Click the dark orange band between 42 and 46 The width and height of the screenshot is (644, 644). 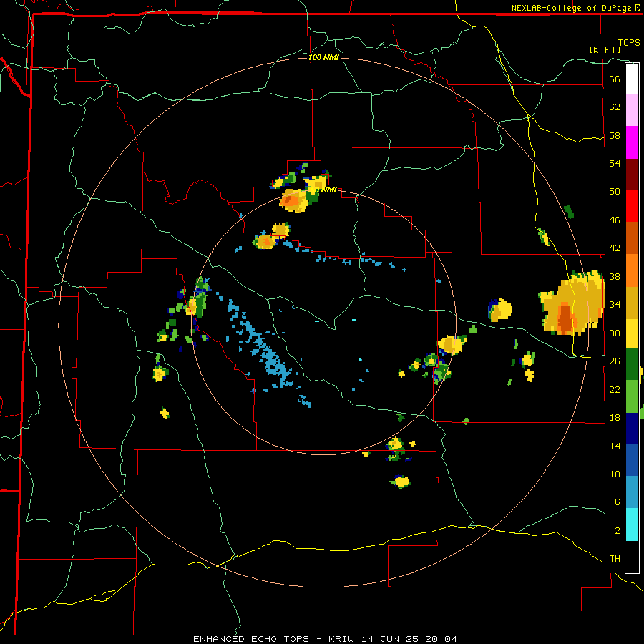(x=632, y=238)
